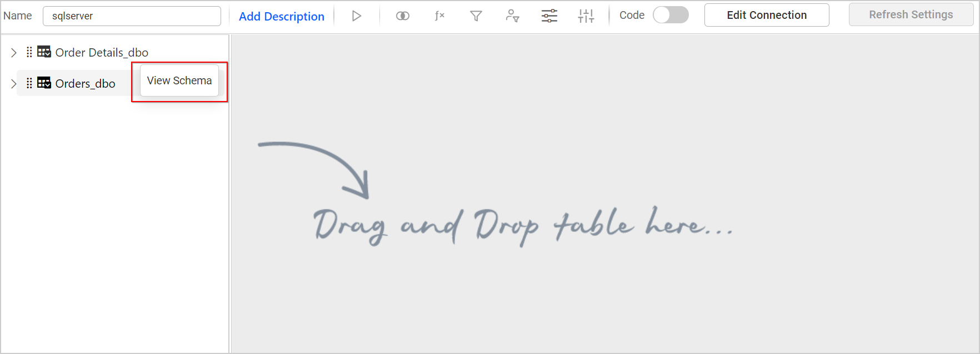The image size is (980, 354).
Task: Click the Code label
Action: (x=632, y=15)
